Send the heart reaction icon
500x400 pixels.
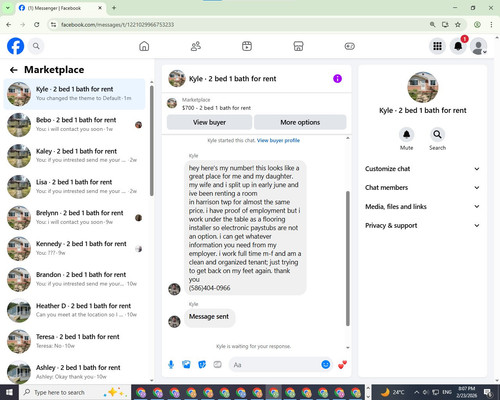[342, 365]
